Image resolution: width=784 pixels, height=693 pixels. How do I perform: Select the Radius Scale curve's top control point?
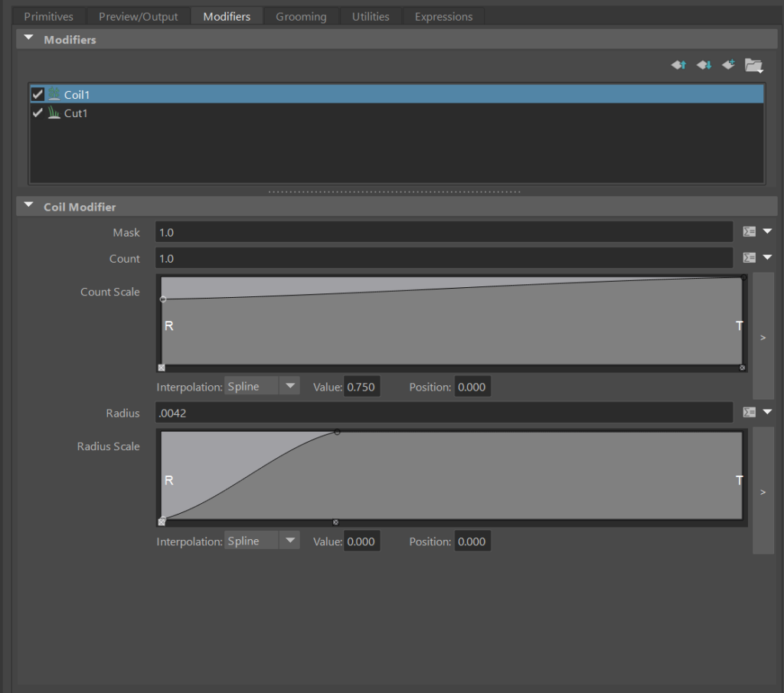coord(337,432)
